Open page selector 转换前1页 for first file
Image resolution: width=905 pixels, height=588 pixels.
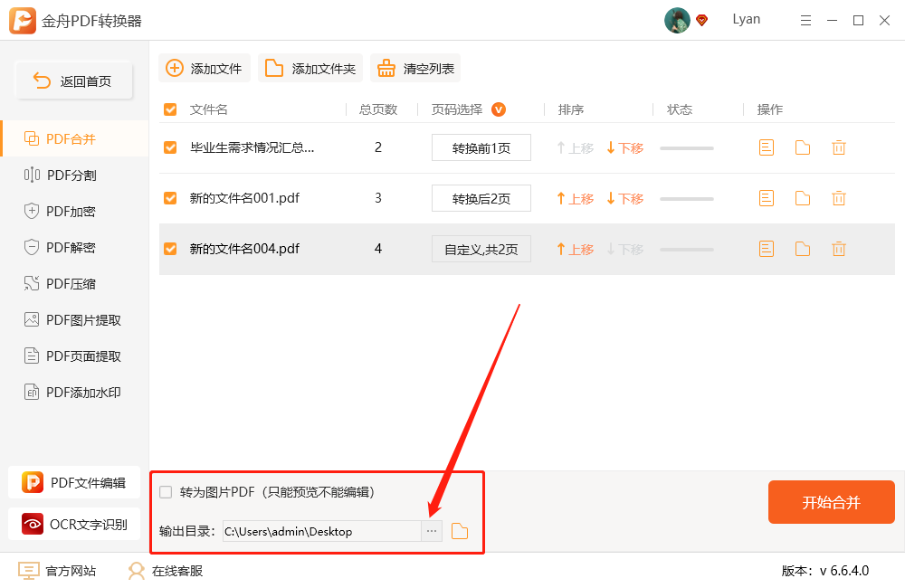coord(481,147)
